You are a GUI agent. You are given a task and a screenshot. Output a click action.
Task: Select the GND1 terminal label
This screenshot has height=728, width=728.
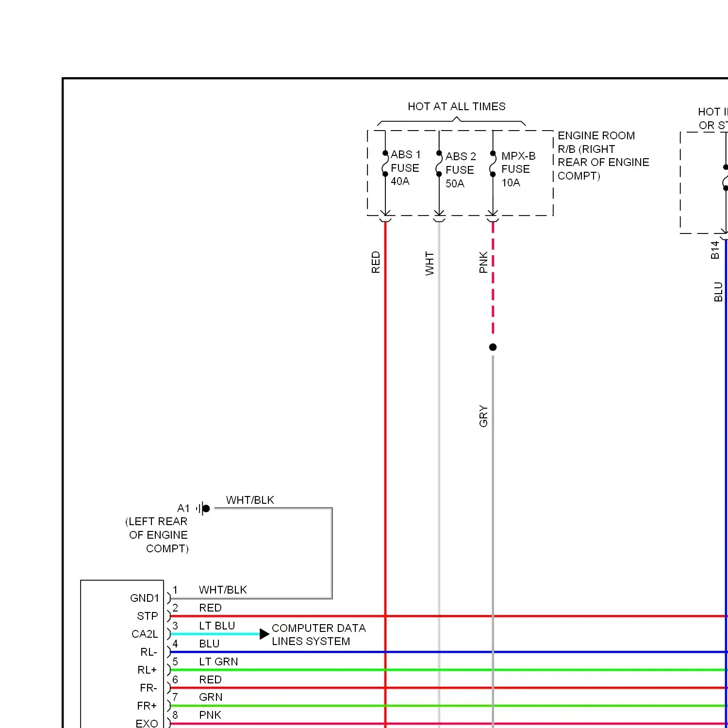(145, 598)
